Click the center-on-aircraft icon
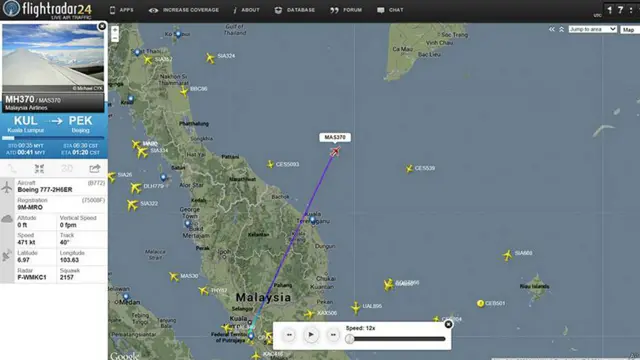Screen dimensions: 640x360 [40, 169]
